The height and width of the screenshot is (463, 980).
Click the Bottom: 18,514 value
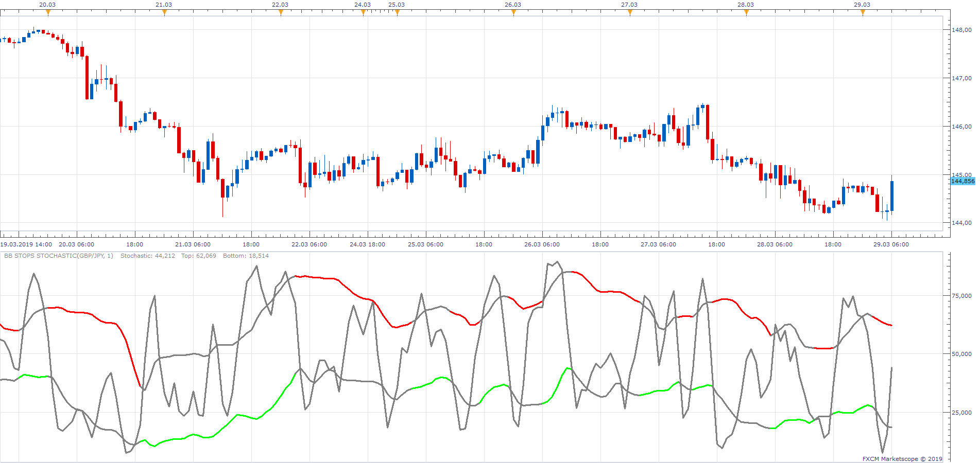tap(246, 256)
